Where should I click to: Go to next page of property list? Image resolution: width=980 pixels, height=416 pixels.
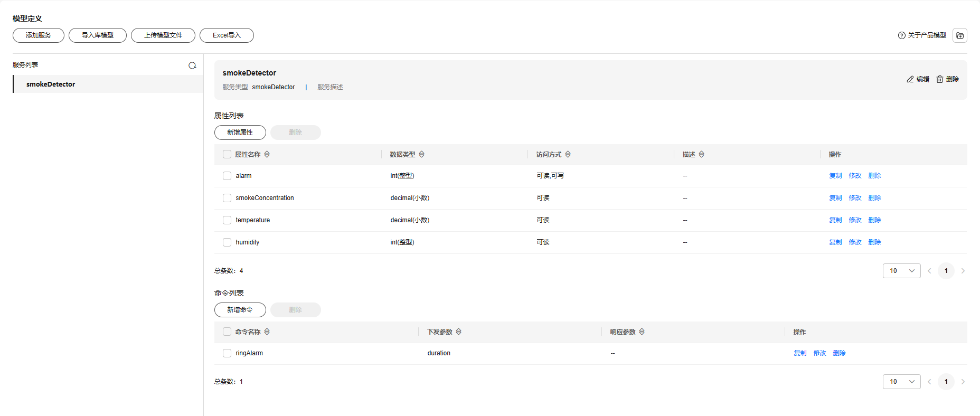963,271
